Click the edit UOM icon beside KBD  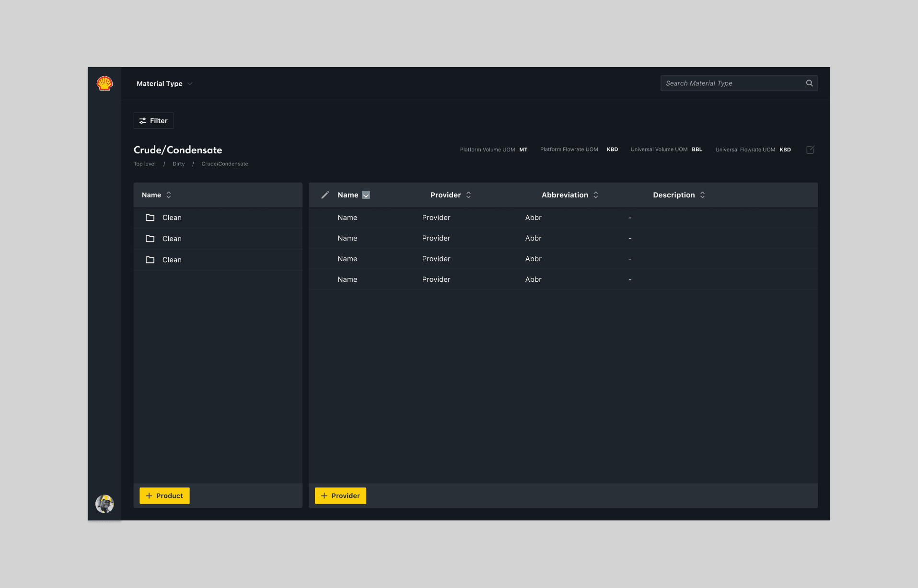click(811, 150)
